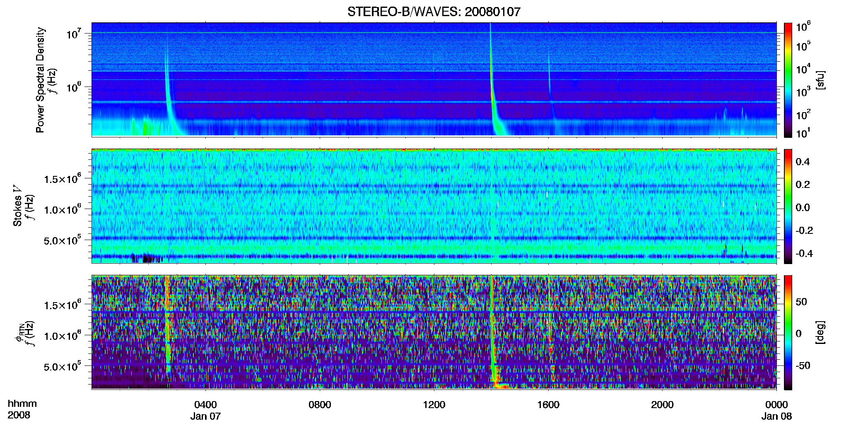Click the Jan 07 date label
This screenshot has width=868, height=447.
click(x=205, y=416)
